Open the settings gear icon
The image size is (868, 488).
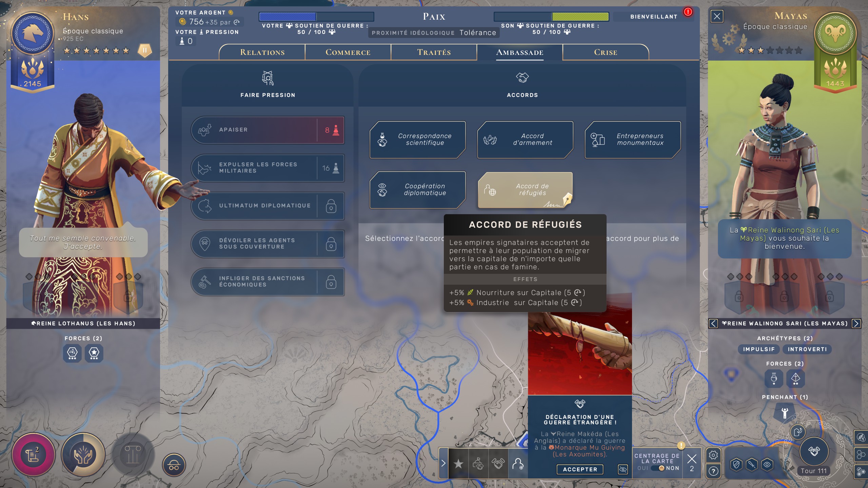[713, 455]
